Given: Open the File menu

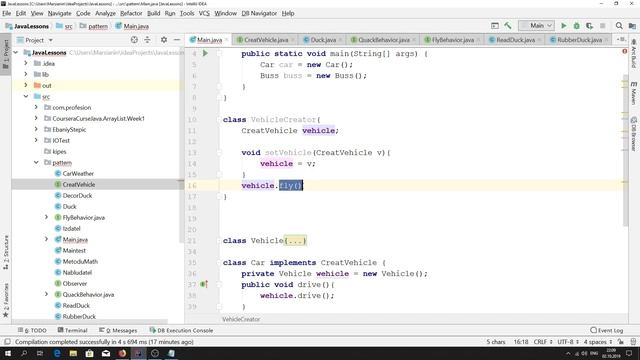Looking at the screenshot, I should (x=7, y=13).
